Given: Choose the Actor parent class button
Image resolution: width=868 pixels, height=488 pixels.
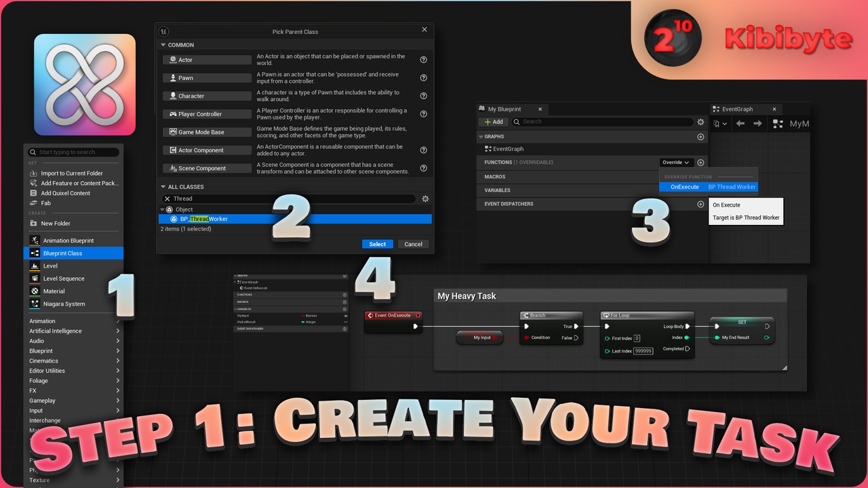Looking at the screenshot, I should point(207,60).
